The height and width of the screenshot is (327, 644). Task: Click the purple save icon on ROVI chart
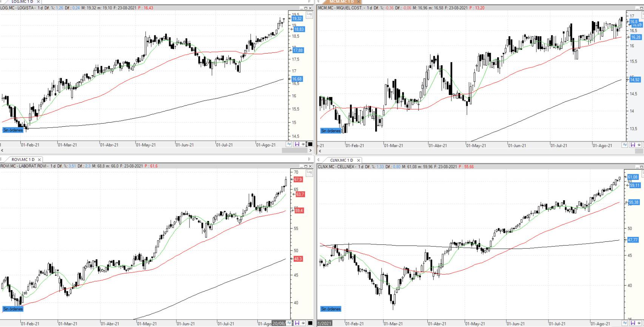297,323
